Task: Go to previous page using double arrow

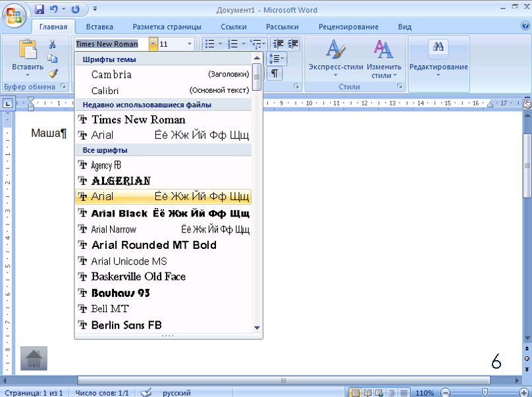Action: [527, 349]
